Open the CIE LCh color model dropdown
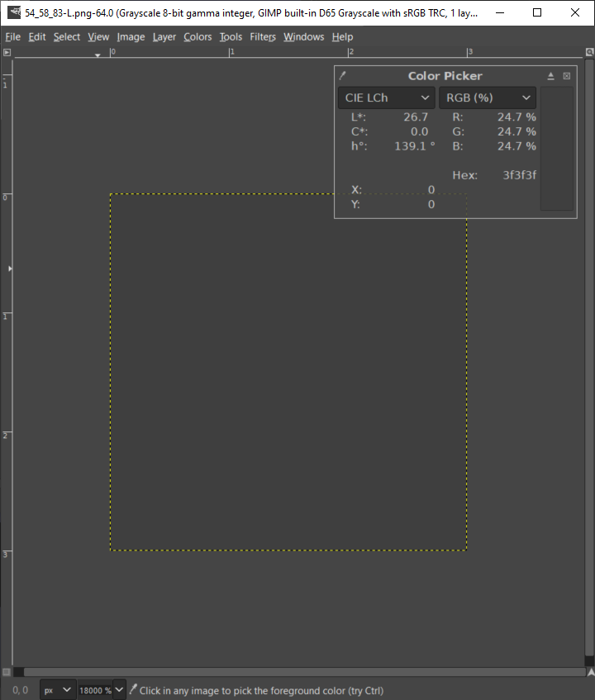This screenshot has height=700, width=595. click(x=387, y=98)
